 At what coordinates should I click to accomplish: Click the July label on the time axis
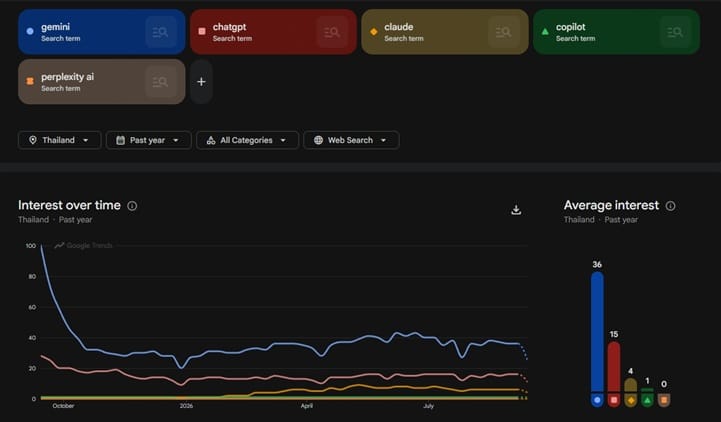[x=428, y=406]
